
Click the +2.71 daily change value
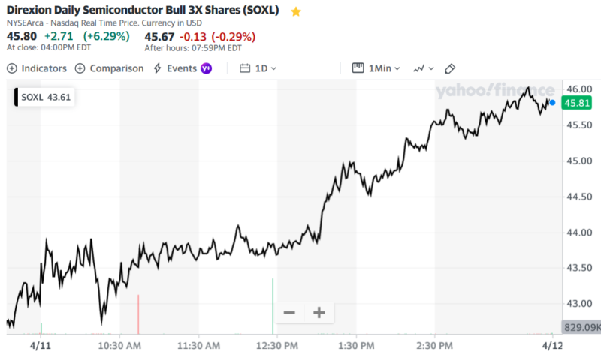pyautogui.click(x=59, y=36)
